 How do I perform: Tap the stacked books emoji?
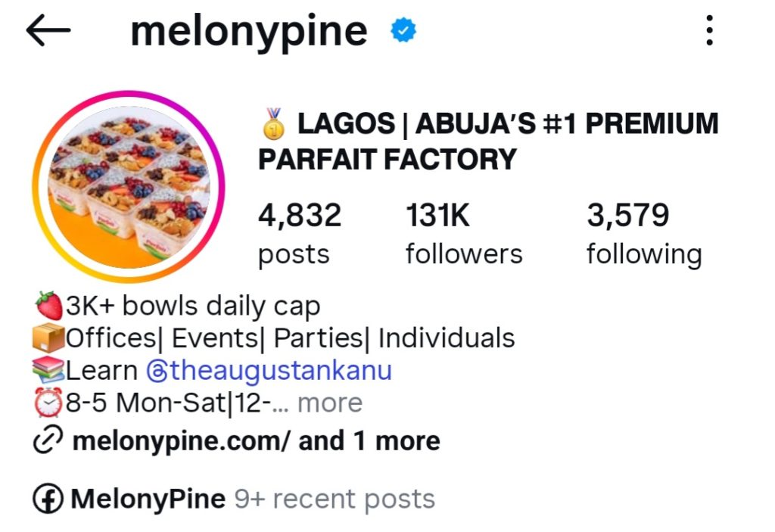tap(49, 371)
